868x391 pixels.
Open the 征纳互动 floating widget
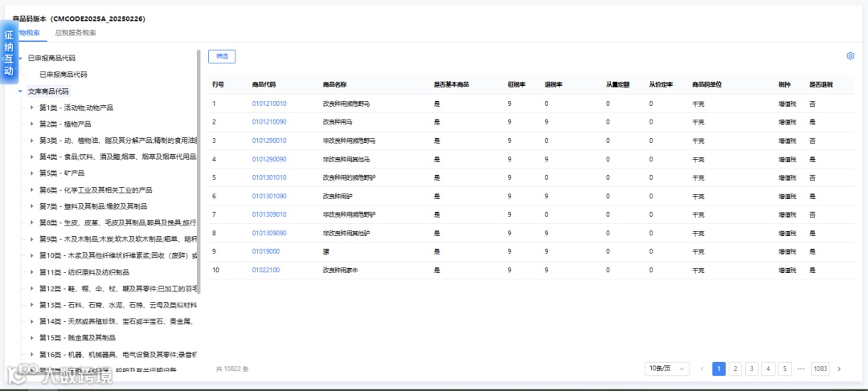(x=9, y=52)
